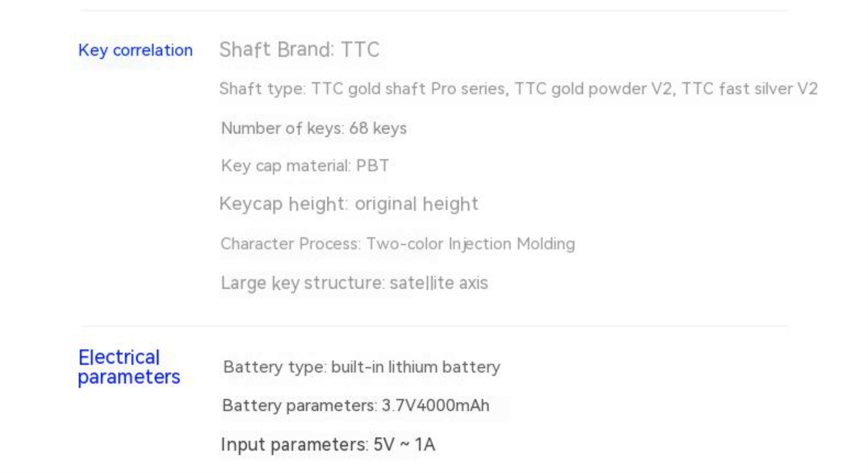This screenshot has height=473, width=868.
Task: Click the "Shaft type:" label text
Action: pyautogui.click(x=263, y=89)
